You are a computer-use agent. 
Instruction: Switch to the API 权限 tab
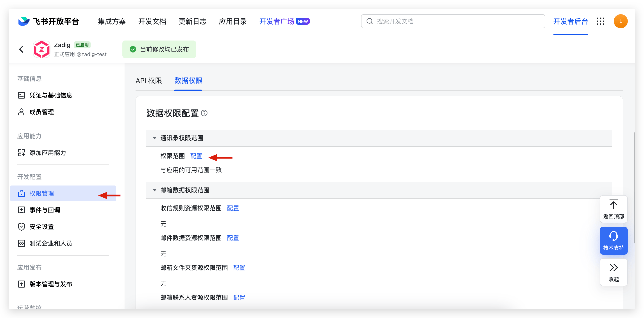[149, 81]
